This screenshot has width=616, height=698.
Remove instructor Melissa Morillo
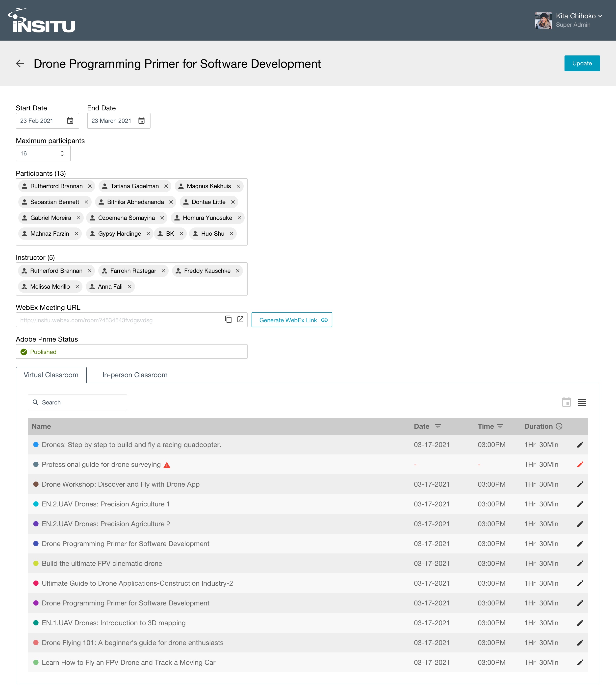click(77, 287)
